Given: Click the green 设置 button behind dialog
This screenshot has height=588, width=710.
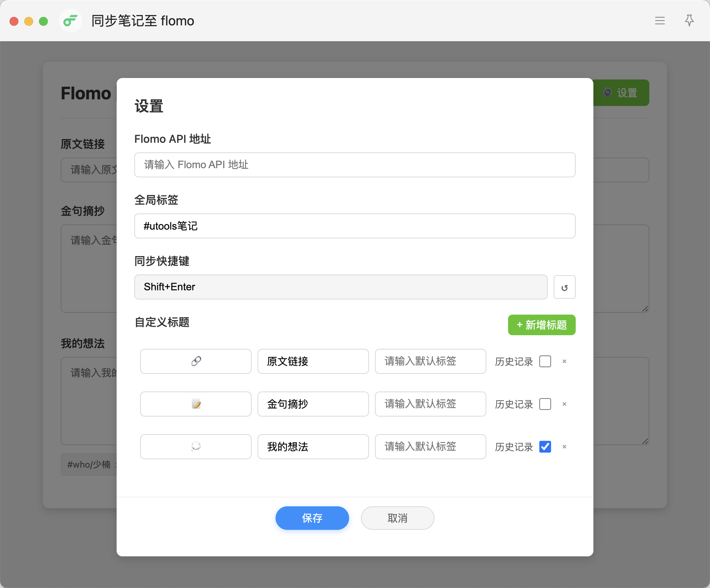Looking at the screenshot, I should coord(621,93).
